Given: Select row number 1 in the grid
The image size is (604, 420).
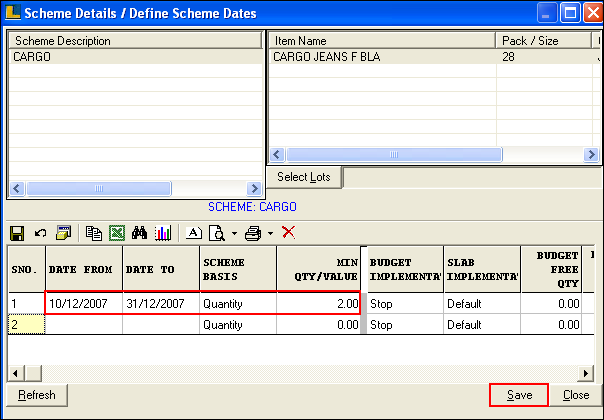Looking at the screenshot, I should coord(26,304).
